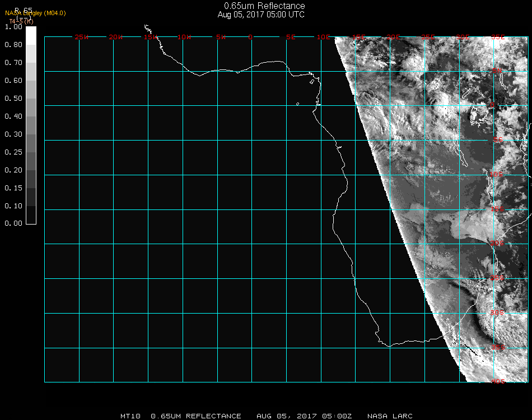Click the "T4-5 (K)" label
This screenshot has height=420, width=532.
point(21,21)
